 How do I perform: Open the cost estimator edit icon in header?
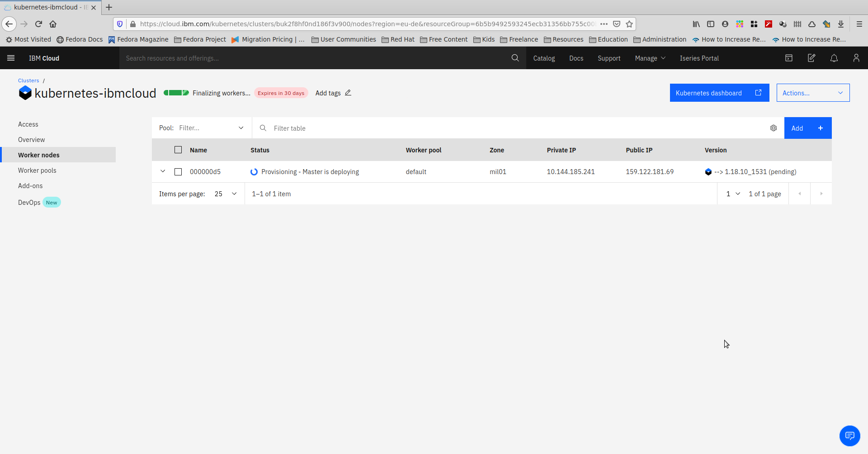click(811, 58)
